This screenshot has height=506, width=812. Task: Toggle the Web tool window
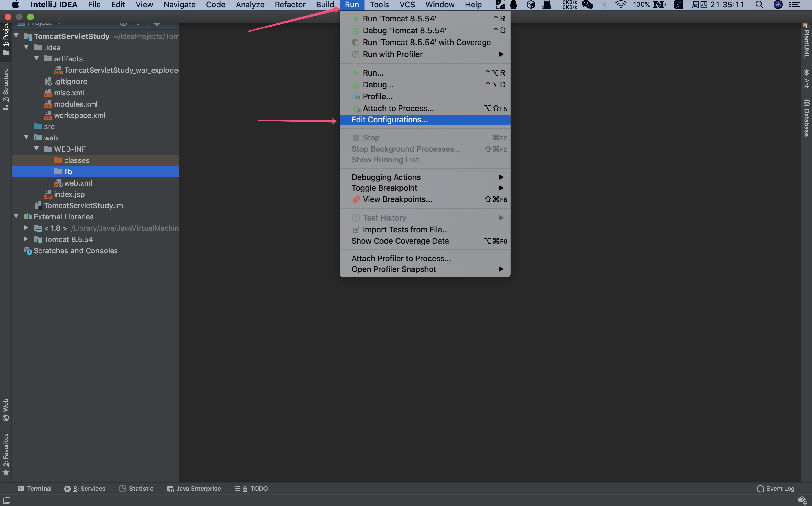6,410
